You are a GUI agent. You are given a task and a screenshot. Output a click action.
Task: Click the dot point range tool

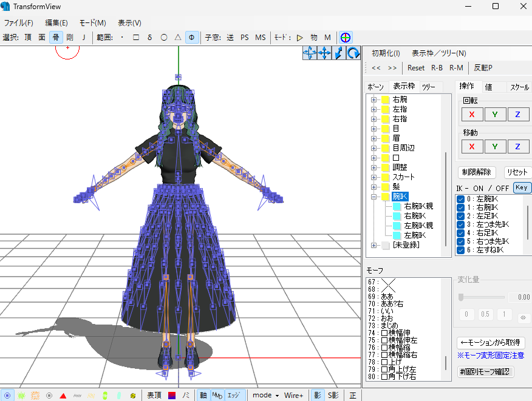coord(122,37)
